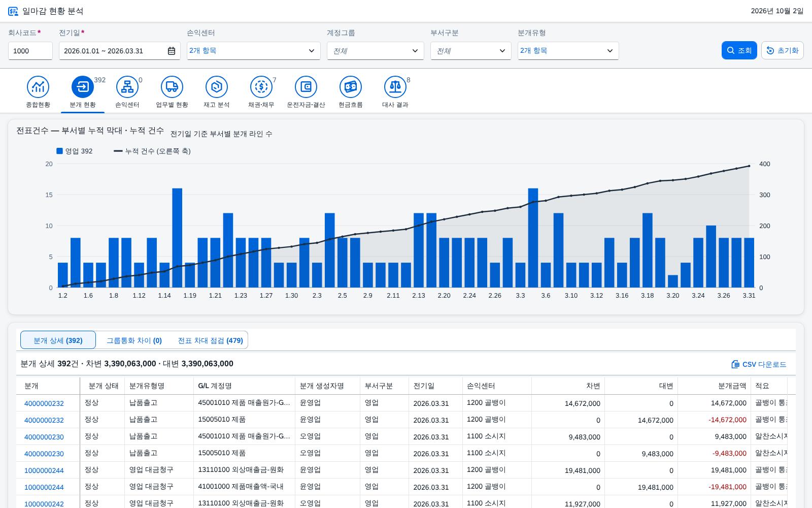This screenshot has width=812, height=508.
Task: Click the 전기일 date range field
Action: click(x=120, y=51)
